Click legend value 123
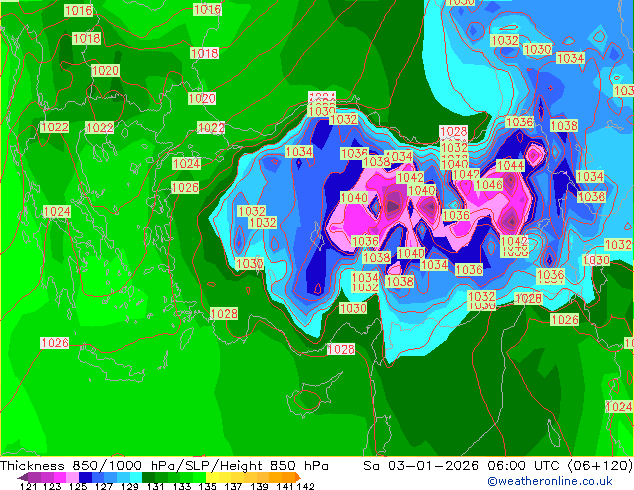Screen dimensions: 634x490 click(x=53, y=486)
